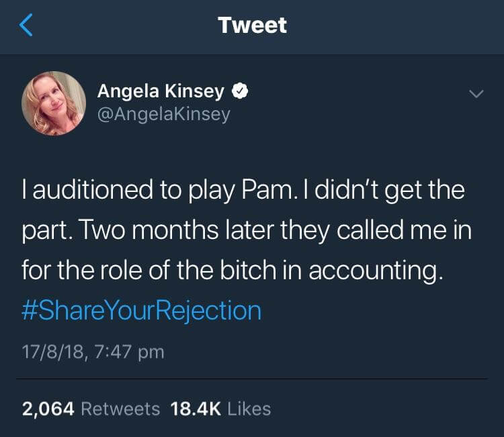View the 18.4K likes number
The image size is (504, 437).
tap(196, 409)
